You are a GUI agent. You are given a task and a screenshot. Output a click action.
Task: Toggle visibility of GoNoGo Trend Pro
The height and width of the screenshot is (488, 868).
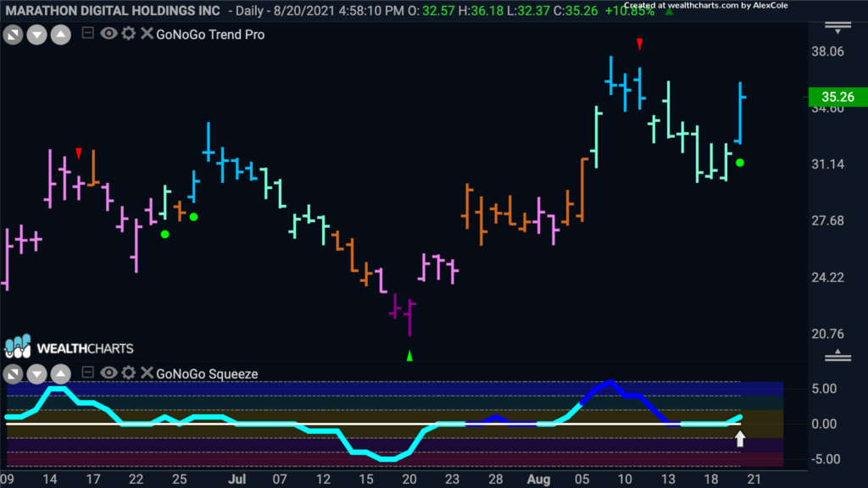(x=108, y=34)
